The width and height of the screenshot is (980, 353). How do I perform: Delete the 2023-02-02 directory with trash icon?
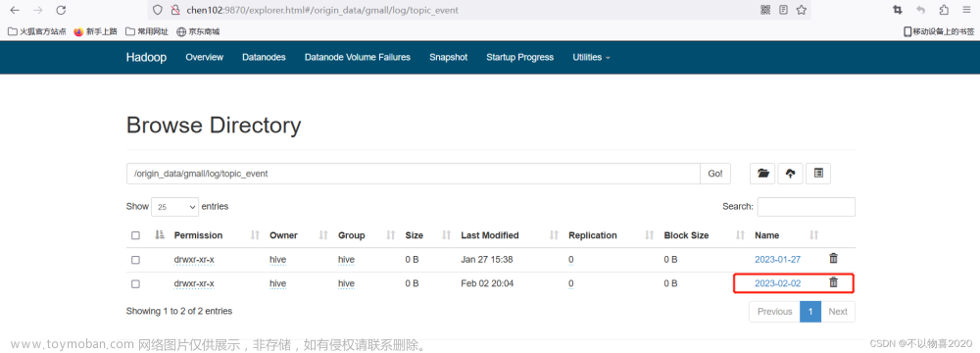[x=833, y=282]
